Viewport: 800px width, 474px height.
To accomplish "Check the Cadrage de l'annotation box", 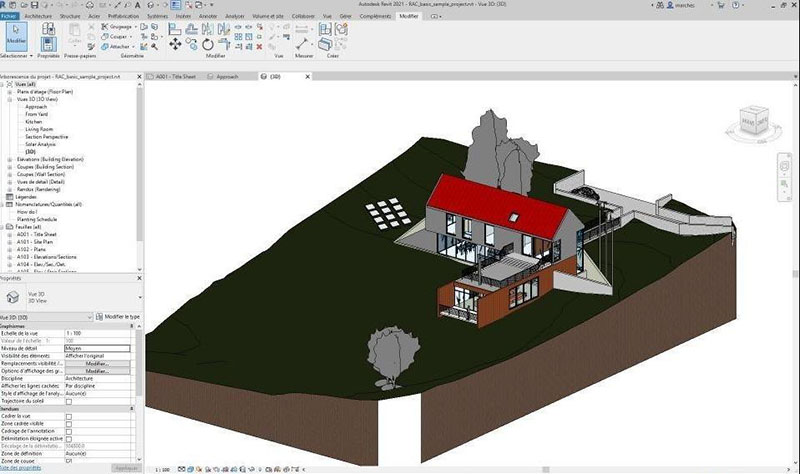I will click(x=69, y=432).
